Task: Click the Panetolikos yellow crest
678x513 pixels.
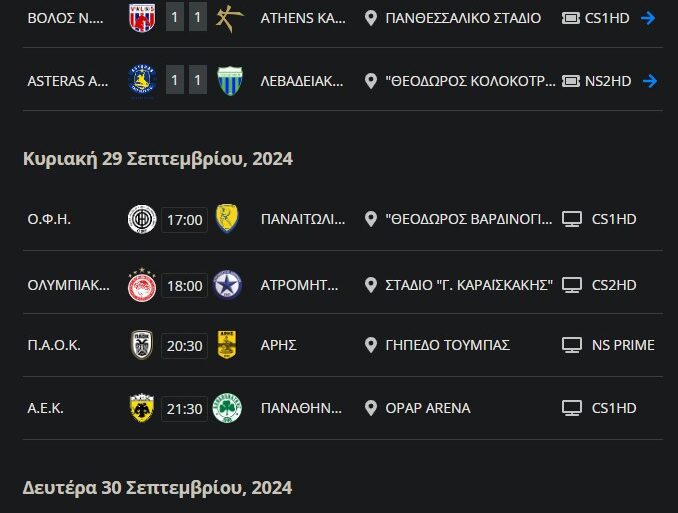Action: point(228,219)
